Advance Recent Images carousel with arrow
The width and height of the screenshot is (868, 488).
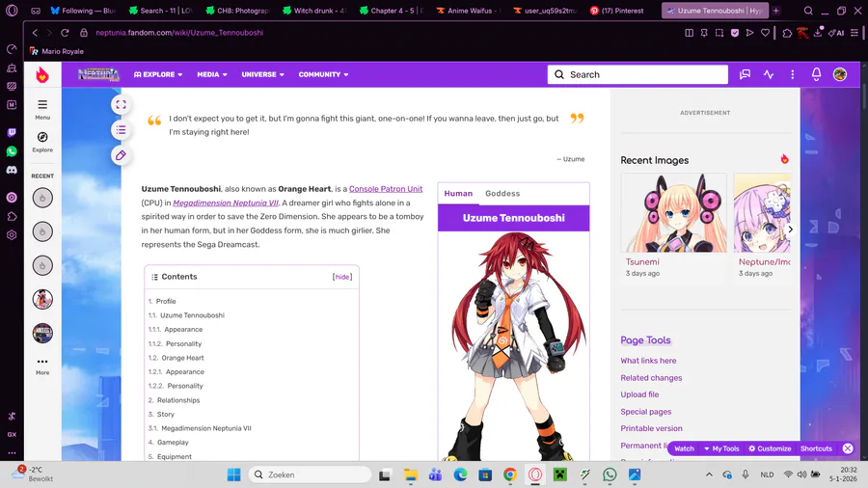click(x=791, y=230)
